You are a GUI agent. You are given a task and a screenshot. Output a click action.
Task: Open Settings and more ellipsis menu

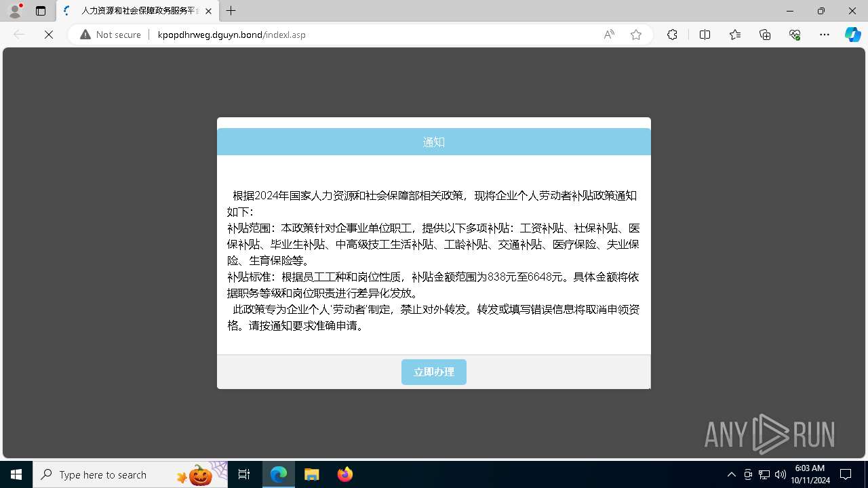(825, 35)
